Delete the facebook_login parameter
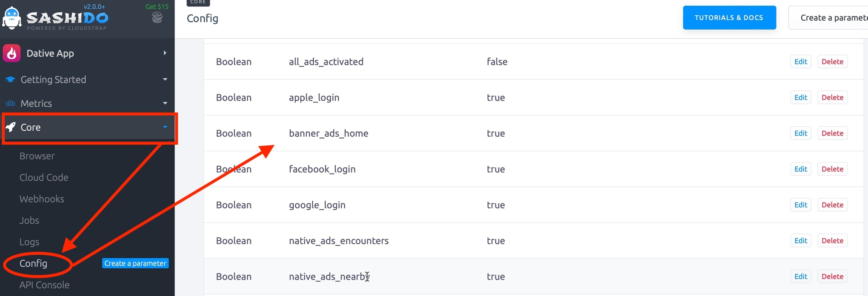The width and height of the screenshot is (868, 296). click(x=832, y=169)
